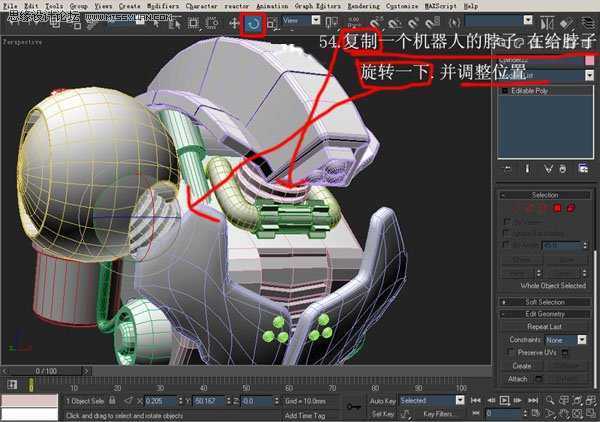Collapse the Edit Geometry rollout
Image resolution: width=600 pixels, height=422 pixels.
coord(545,314)
